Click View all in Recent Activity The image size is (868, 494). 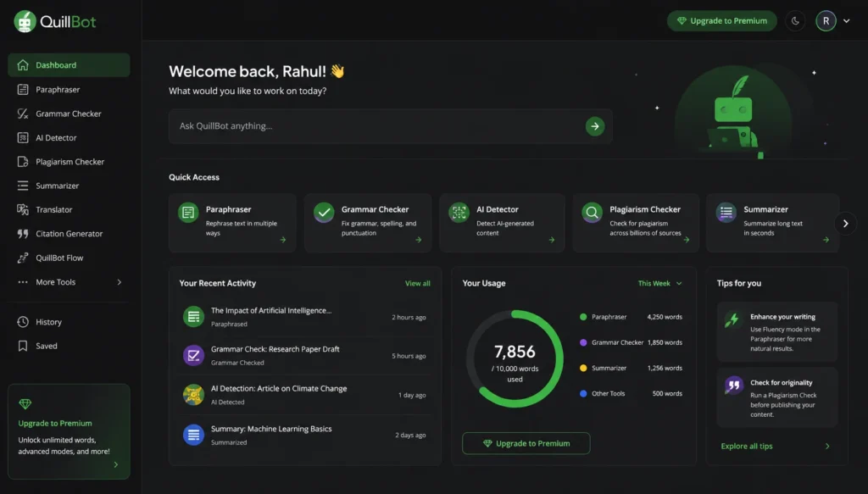pyautogui.click(x=417, y=283)
